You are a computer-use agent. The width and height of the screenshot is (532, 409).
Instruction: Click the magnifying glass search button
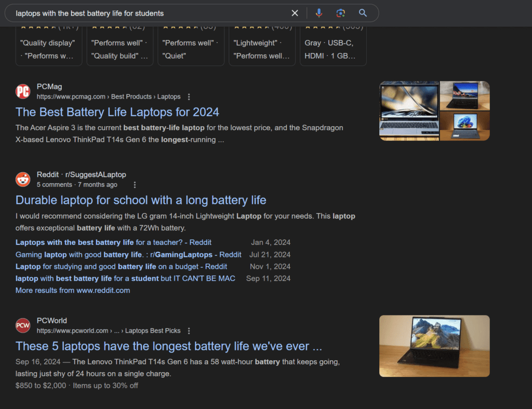pos(363,13)
